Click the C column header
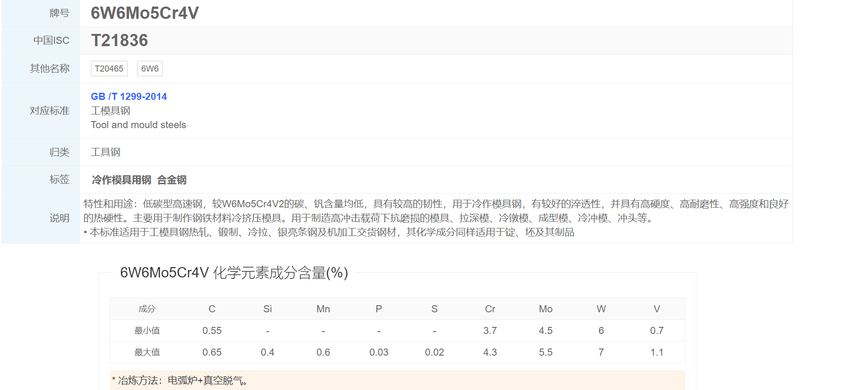Viewport: 859px width, 390px height. pyautogui.click(x=212, y=309)
